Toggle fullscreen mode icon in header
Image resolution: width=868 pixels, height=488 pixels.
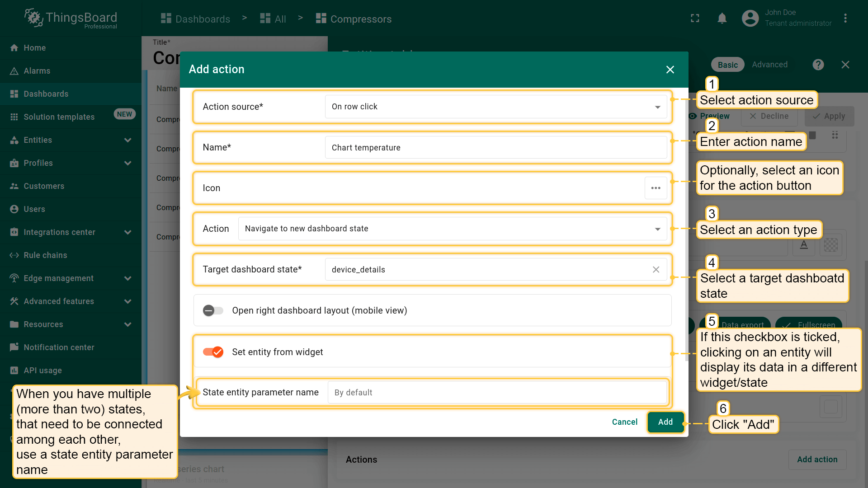(x=695, y=19)
